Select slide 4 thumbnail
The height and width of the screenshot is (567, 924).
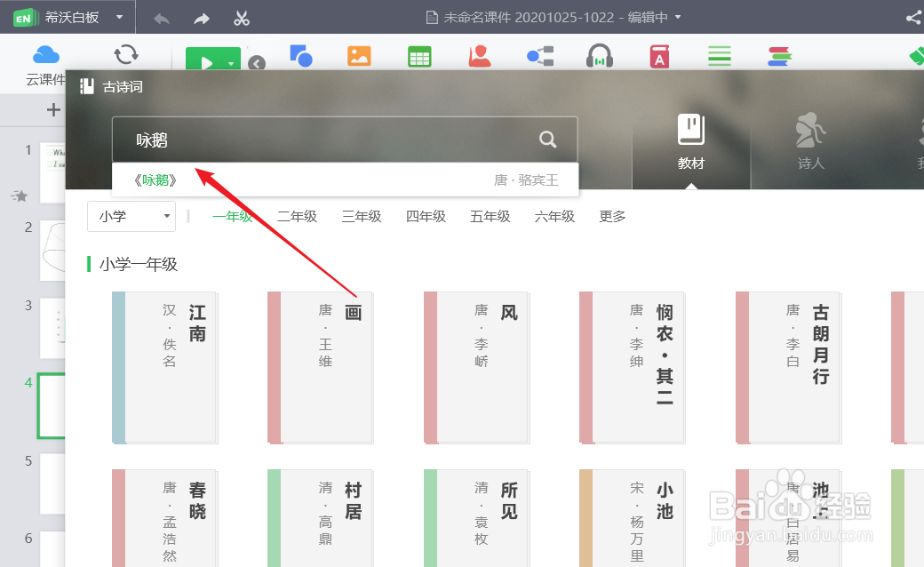52,405
